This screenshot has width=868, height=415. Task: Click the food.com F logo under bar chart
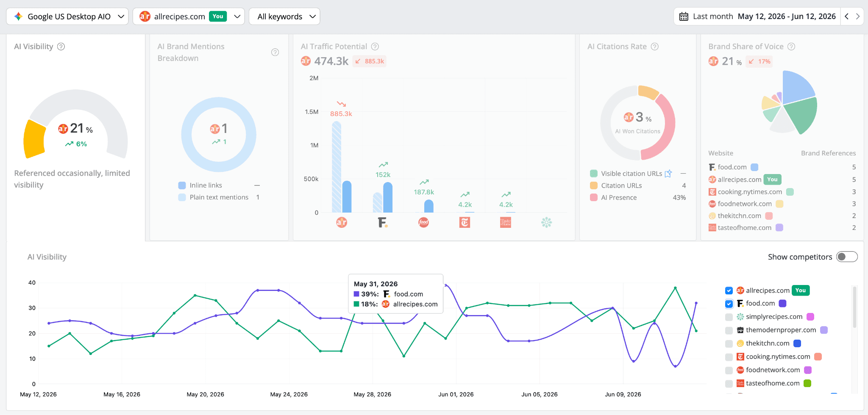tap(383, 222)
